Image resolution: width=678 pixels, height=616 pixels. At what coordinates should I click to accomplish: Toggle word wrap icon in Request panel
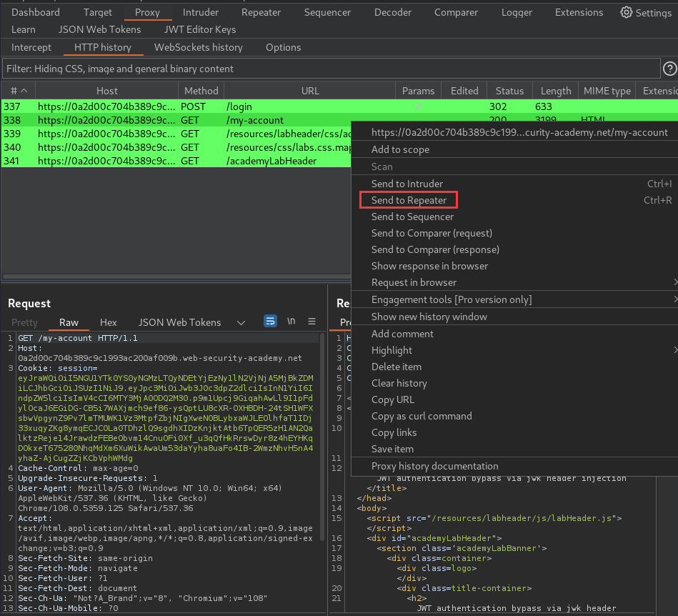270,321
